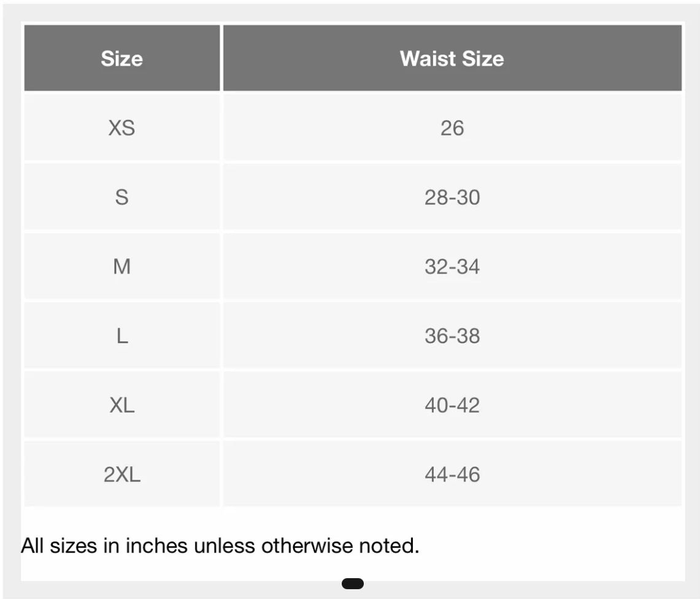The width and height of the screenshot is (700, 599).
Task: Click the Size column header
Action: pos(121,59)
